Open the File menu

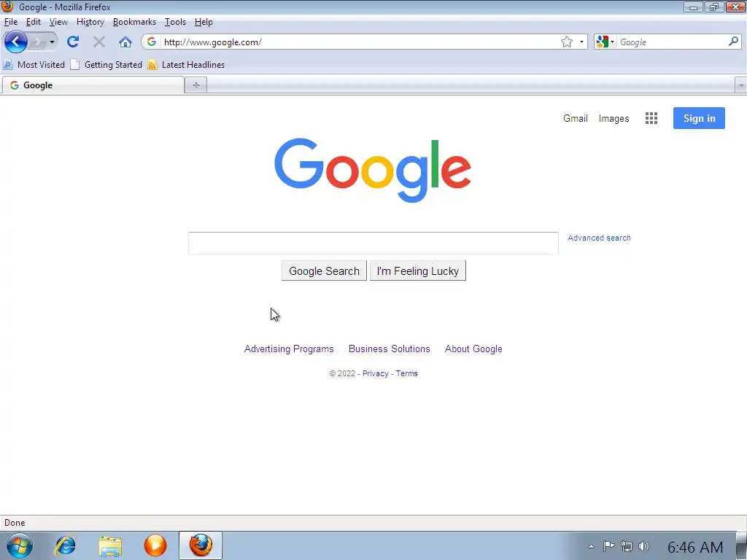tap(11, 22)
